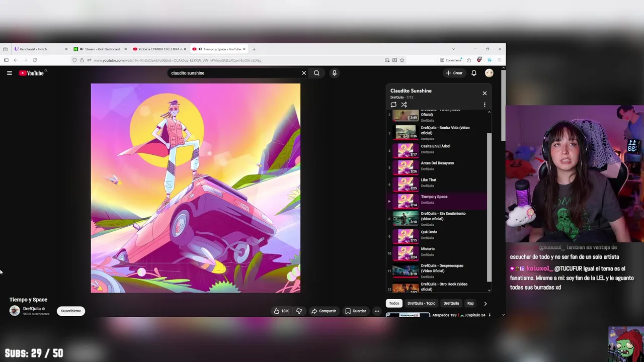
Task: Bookmark page with the star icon
Action: point(402,60)
